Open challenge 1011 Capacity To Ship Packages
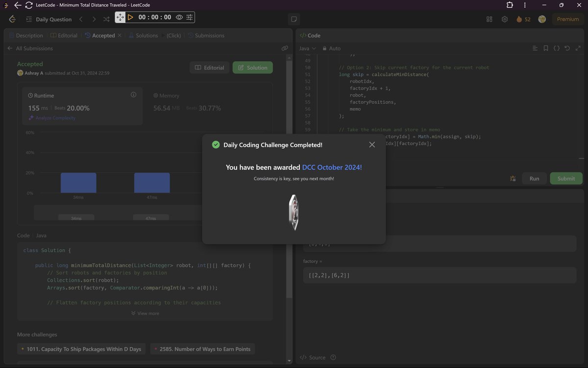The image size is (588, 368). [81, 349]
